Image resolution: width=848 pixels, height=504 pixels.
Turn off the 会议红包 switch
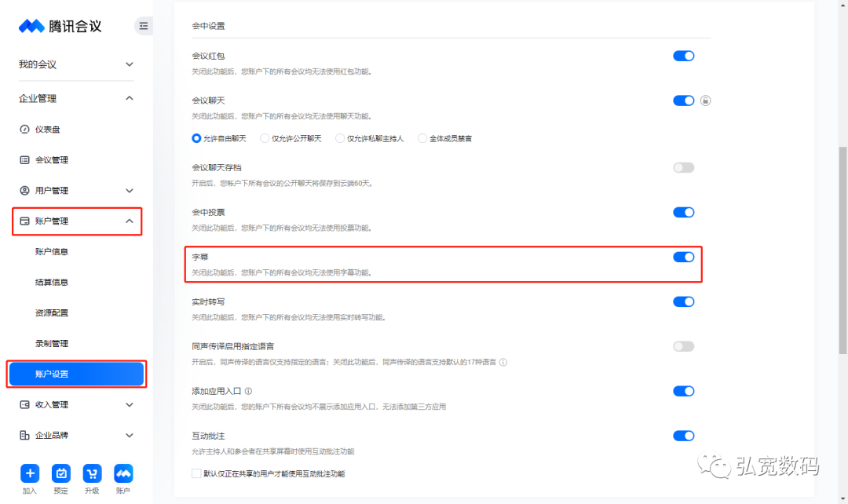pyautogui.click(x=683, y=56)
